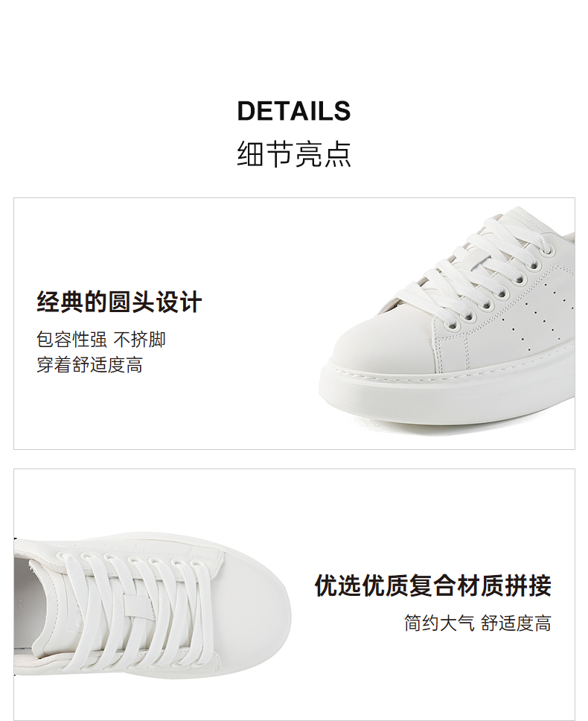Screen dimensions: 588x721
Task: Click the 包容性强 不挤脚 description line
Action: [101, 340]
